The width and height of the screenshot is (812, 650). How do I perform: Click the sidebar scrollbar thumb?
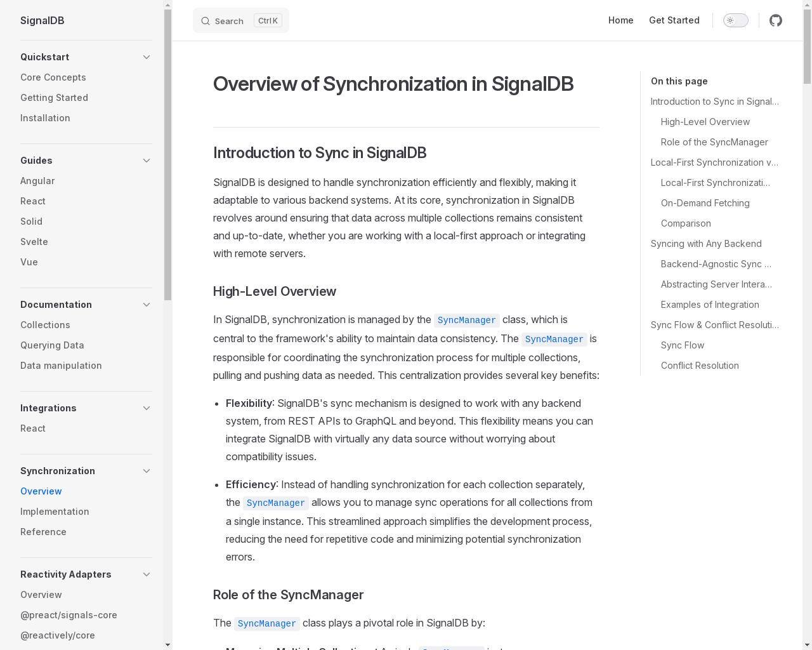(x=167, y=155)
